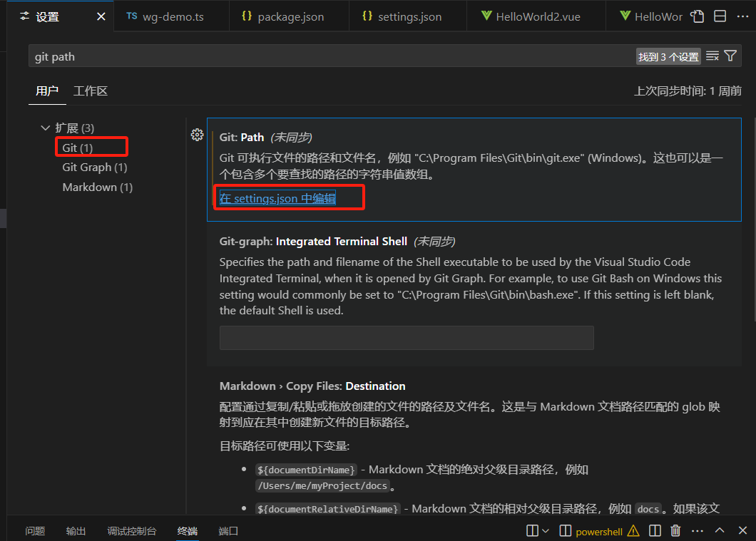The height and width of the screenshot is (541, 756).
Task: Click the powershell warning triangle icon
Action: click(633, 531)
